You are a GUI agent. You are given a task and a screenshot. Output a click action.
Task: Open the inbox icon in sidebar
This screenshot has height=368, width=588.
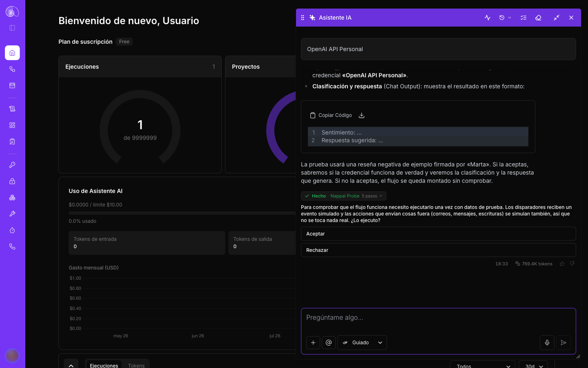click(x=12, y=85)
